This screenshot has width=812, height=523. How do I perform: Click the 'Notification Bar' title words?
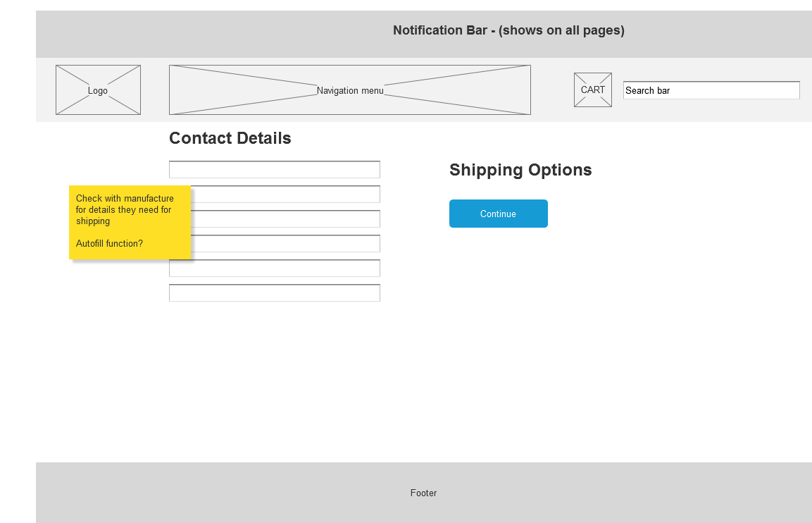[439, 30]
